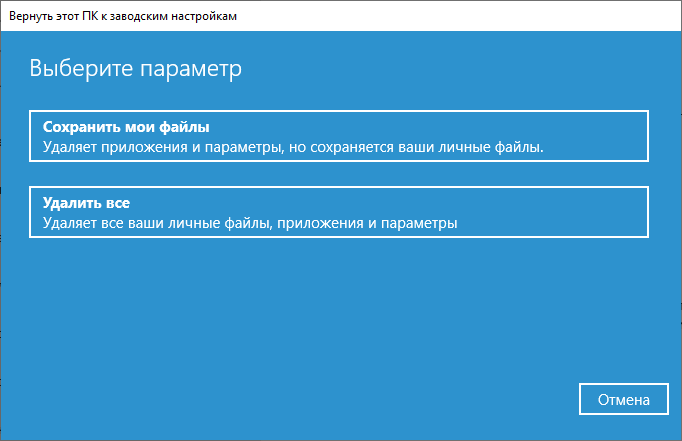Click the word "Выберите" in the heading
682x441 pixels.
(x=81, y=68)
